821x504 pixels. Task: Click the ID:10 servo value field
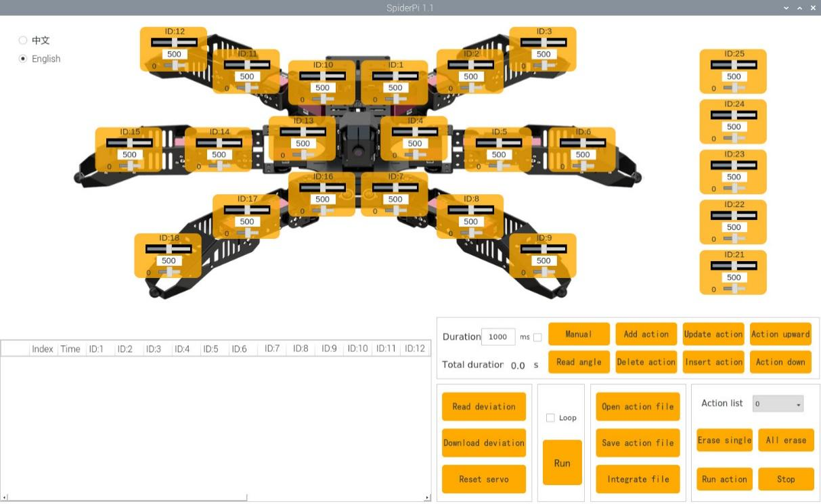[323, 87]
